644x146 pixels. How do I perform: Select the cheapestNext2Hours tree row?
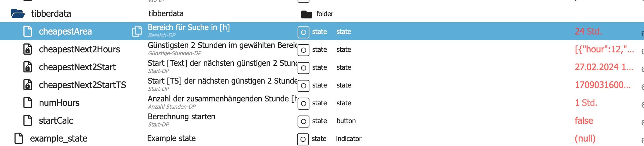click(79, 49)
